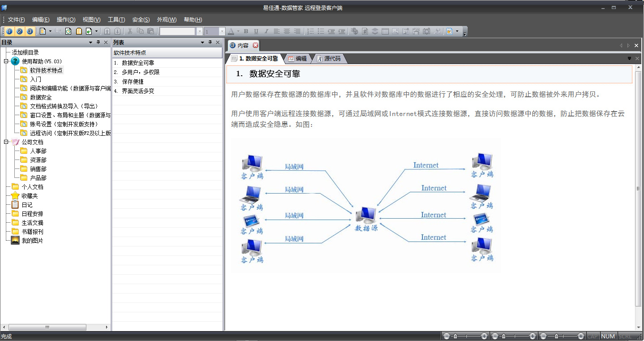Screen dimensions: 644x341
Task: Collapse the 使用帮助 tree node
Action: pos(6,61)
